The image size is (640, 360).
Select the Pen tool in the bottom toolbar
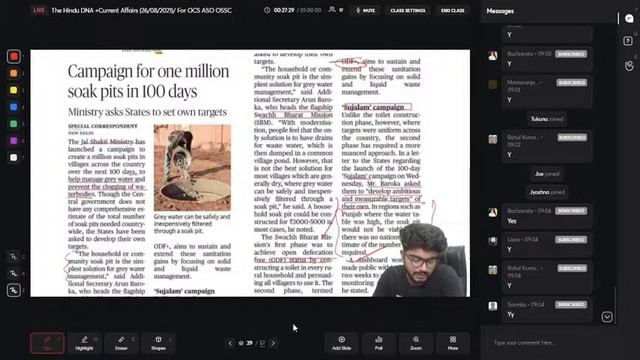point(47,343)
